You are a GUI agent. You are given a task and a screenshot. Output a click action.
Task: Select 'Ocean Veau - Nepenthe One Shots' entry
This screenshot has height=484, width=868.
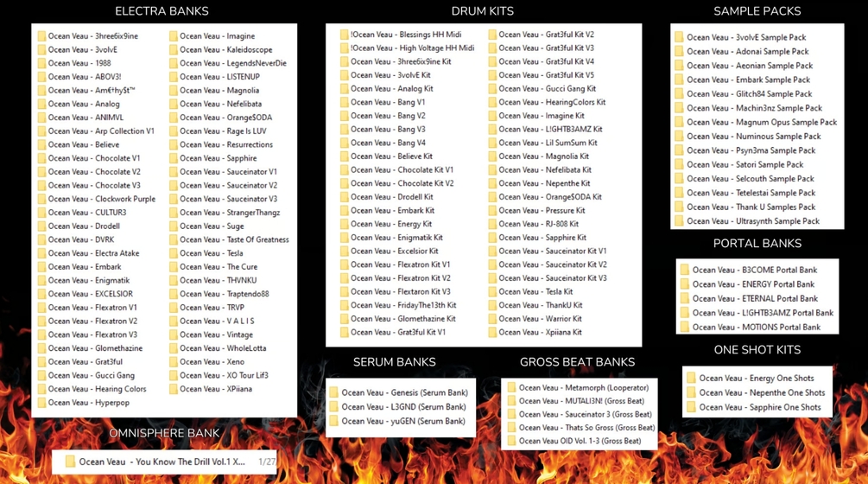click(763, 392)
